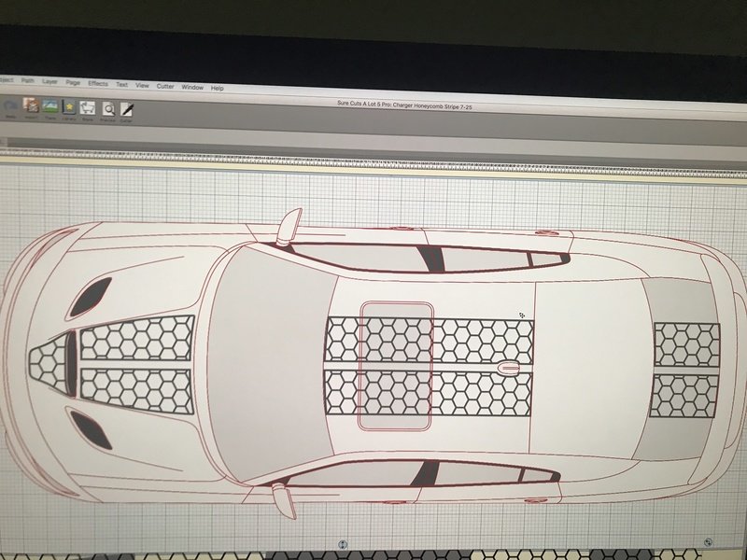The height and width of the screenshot is (560, 747).
Task: Open the Window menu
Action: 192,87
